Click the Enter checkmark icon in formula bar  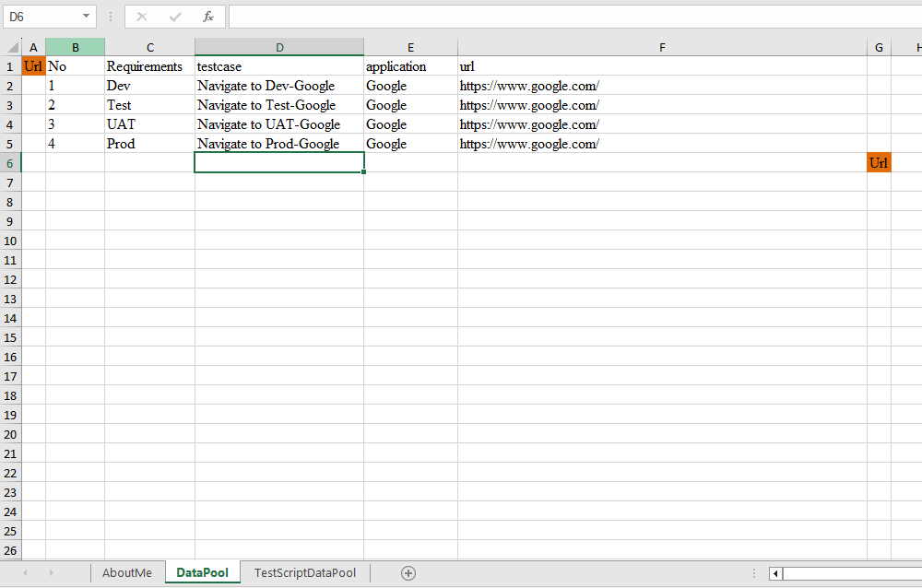175,17
